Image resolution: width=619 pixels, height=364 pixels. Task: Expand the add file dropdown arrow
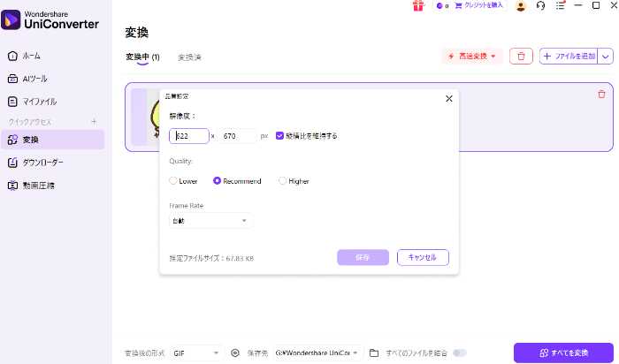click(605, 57)
